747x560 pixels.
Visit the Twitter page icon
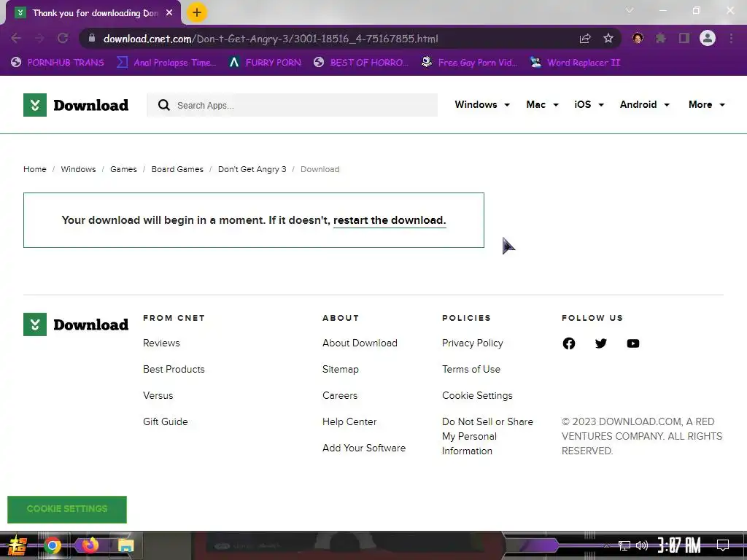pos(601,343)
